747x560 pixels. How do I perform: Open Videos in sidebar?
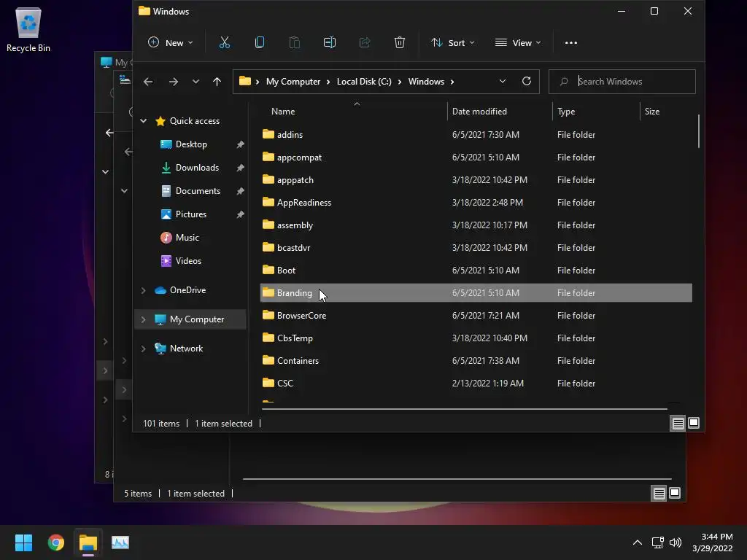point(188,261)
